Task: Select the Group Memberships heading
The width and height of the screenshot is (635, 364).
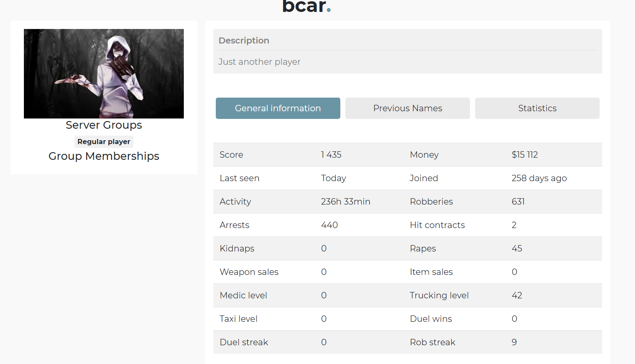Action: tap(104, 156)
